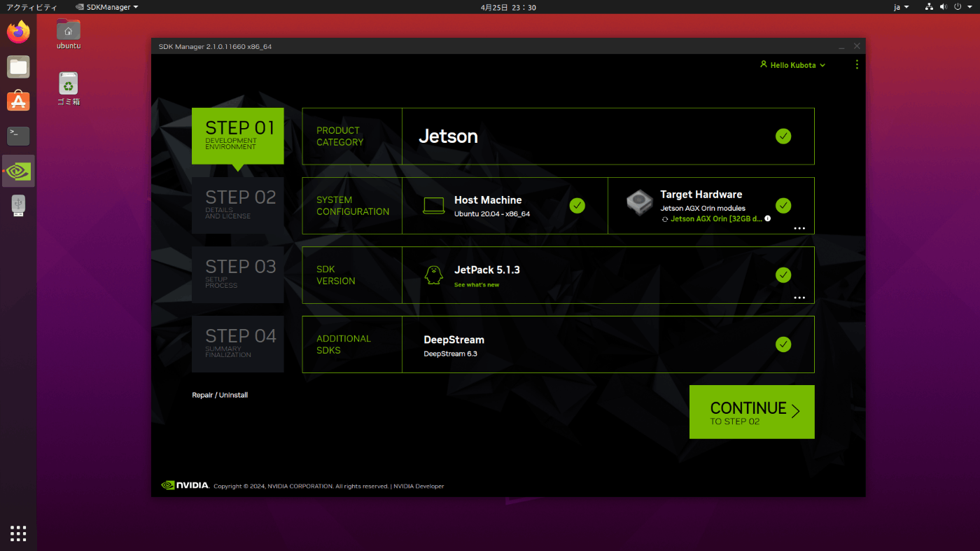
Task: Click the Target Hardware heading
Action: click(x=701, y=195)
